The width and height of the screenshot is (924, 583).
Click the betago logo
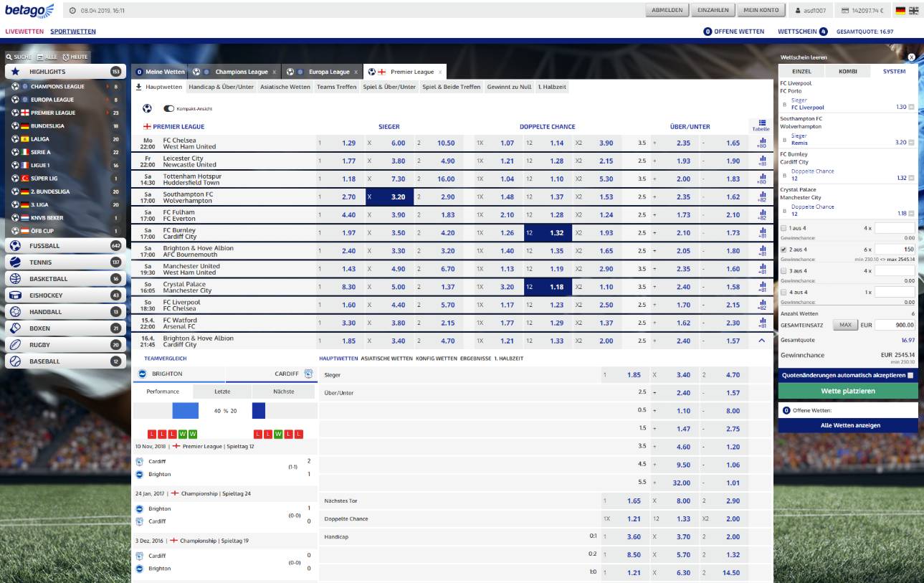pos(29,10)
